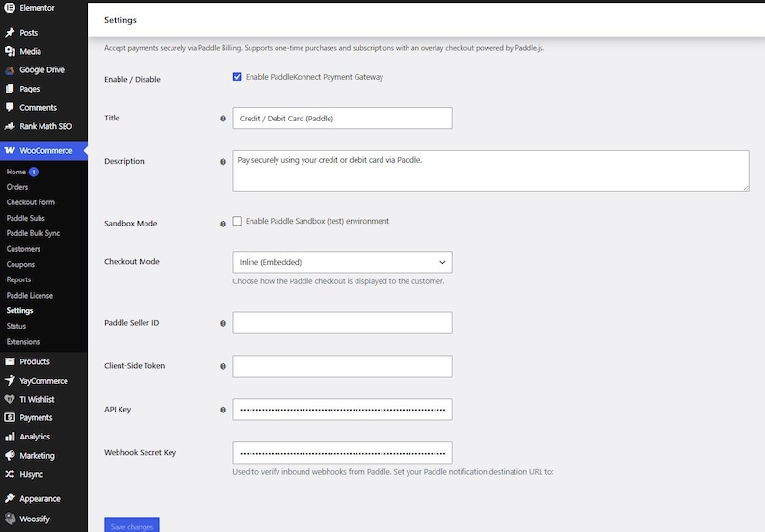Viewport: 765px width, 532px height.
Task: Click the Checkout Mode label text
Action: (x=132, y=261)
